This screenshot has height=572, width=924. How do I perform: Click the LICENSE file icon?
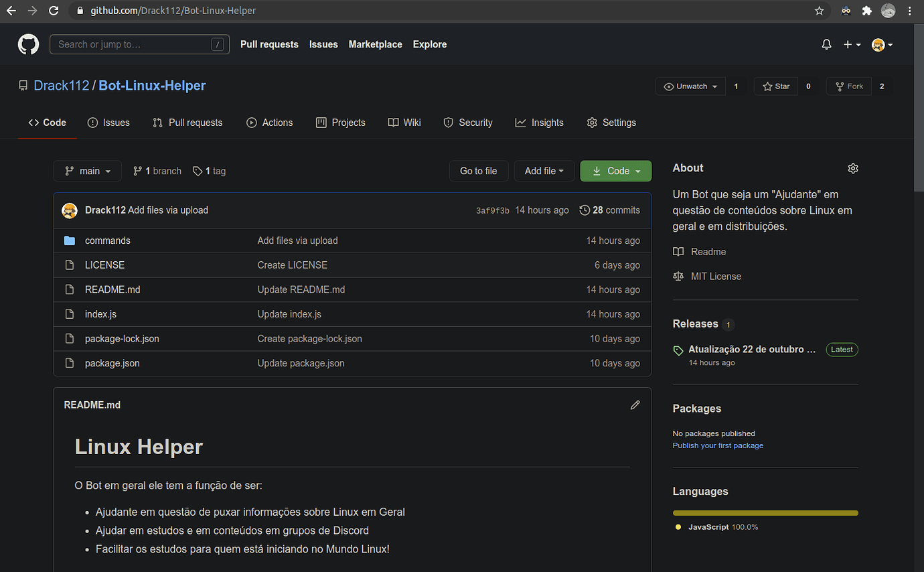click(70, 265)
